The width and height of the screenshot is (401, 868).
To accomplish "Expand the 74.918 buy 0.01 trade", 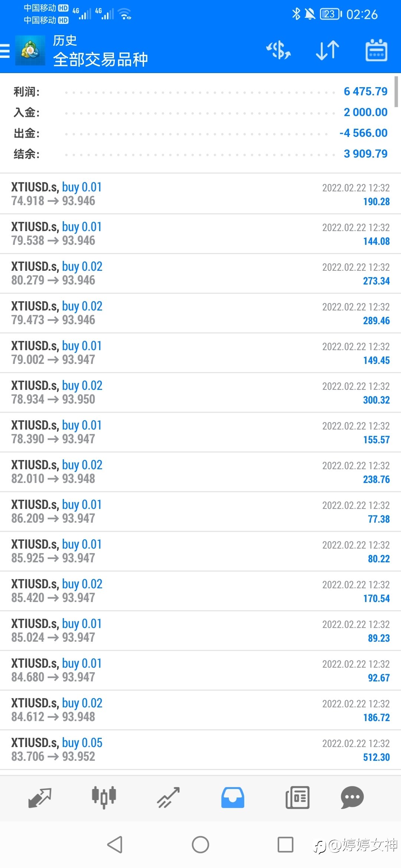I will pos(200,194).
